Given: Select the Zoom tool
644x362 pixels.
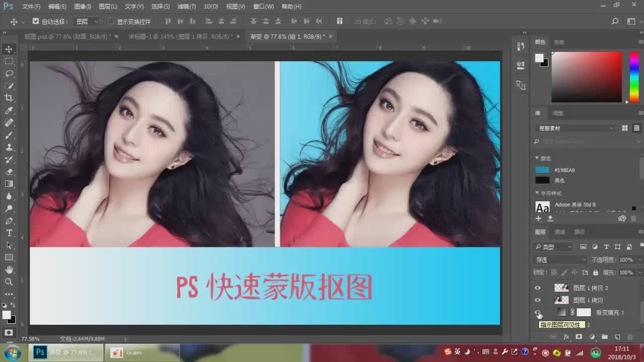Looking at the screenshot, I should tap(9, 282).
